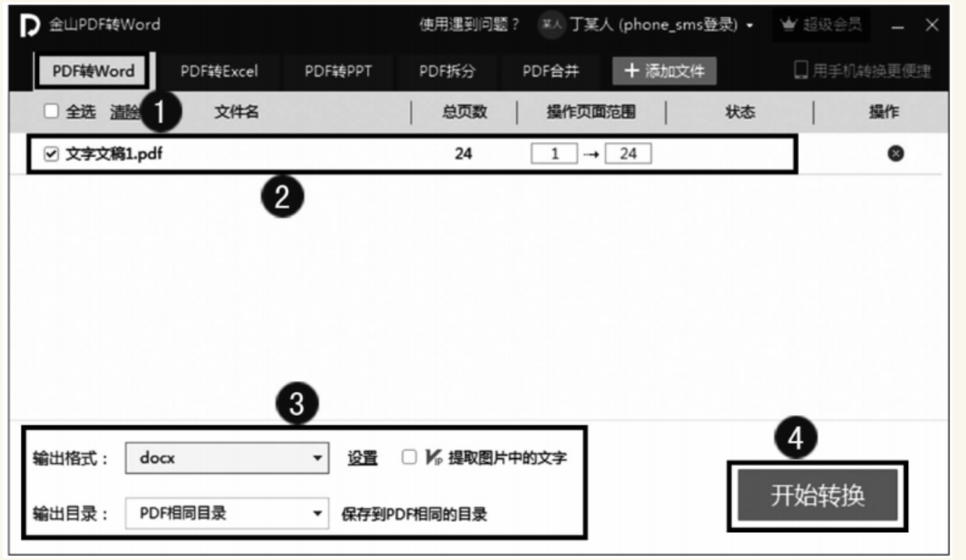
Task: Click the 金山PDF转Word app logo icon
Action: (x=31, y=26)
